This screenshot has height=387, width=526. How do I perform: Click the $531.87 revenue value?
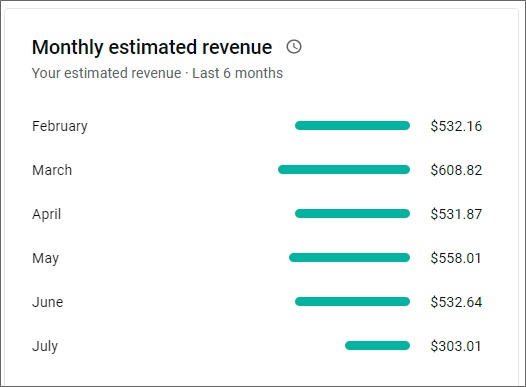tap(456, 214)
